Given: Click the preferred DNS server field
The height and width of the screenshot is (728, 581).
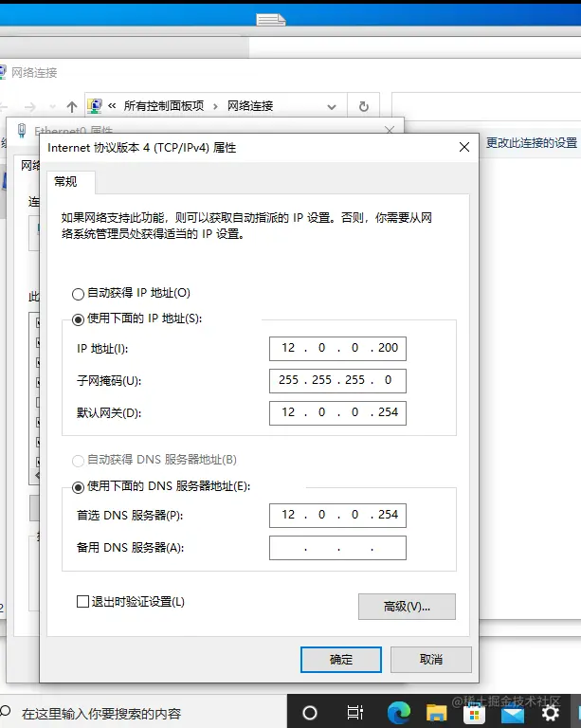Looking at the screenshot, I should [x=337, y=515].
